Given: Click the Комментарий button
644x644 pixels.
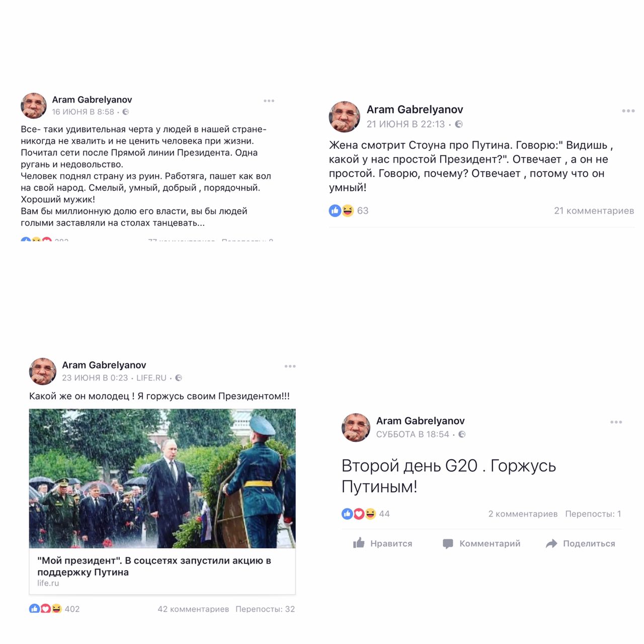Looking at the screenshot, I should pyautogui.click(x=481, y=543).
